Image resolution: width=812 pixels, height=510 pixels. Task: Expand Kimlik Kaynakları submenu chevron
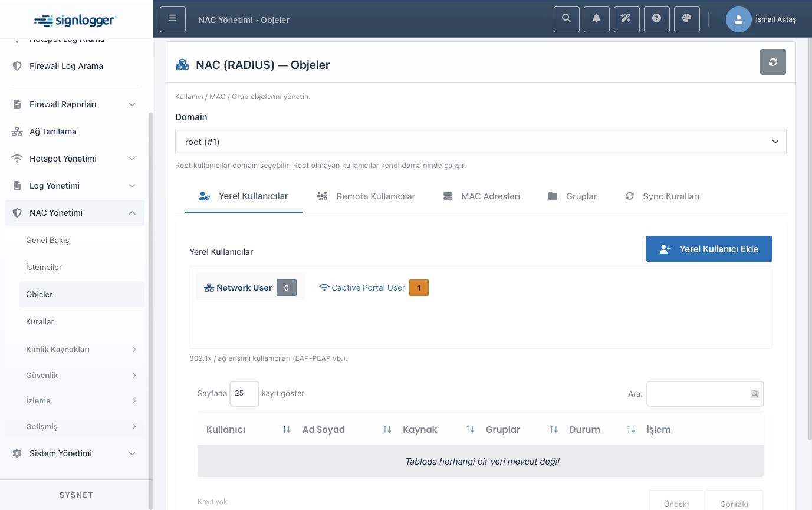click(x=134, y=350)
